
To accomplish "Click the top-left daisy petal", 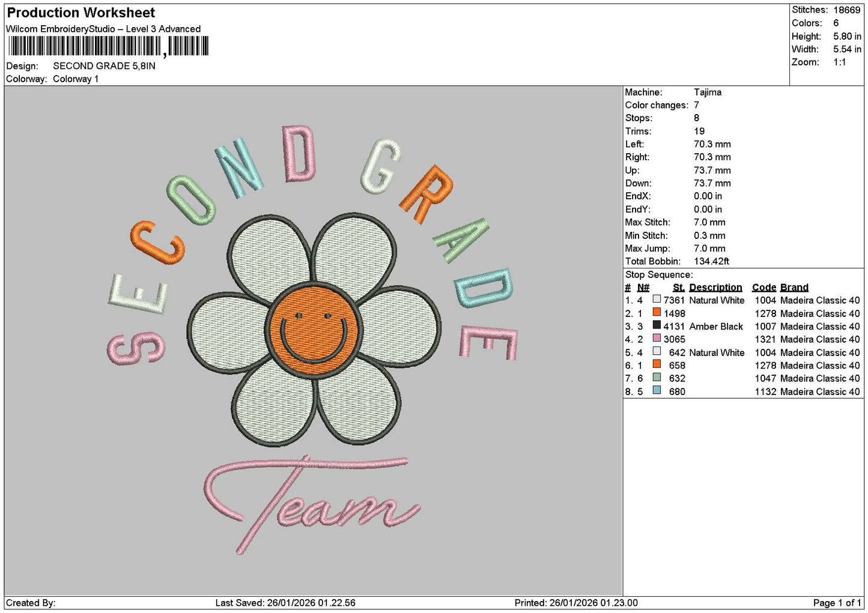I will tap(270, 254).
